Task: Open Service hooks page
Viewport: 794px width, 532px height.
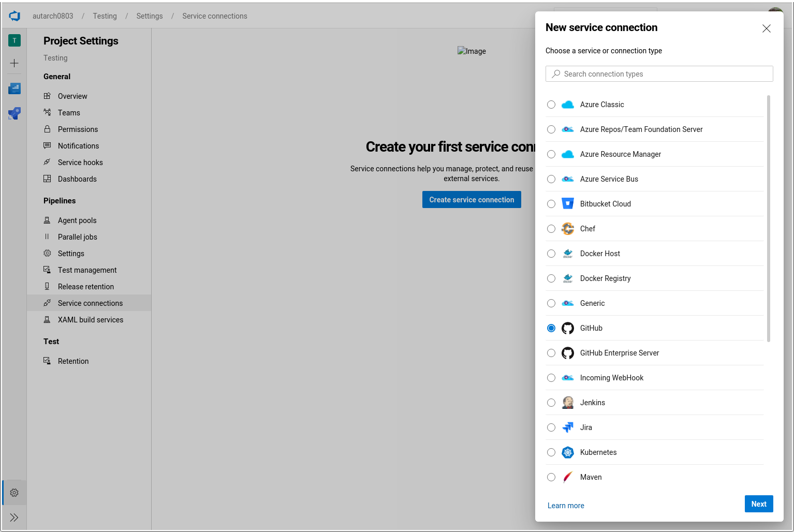Action: pos(89,162)
